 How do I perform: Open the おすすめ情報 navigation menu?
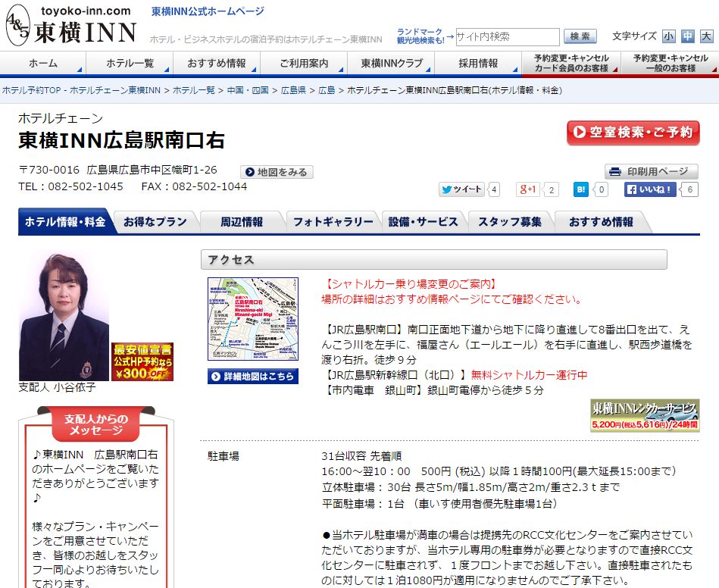(217, 64)
